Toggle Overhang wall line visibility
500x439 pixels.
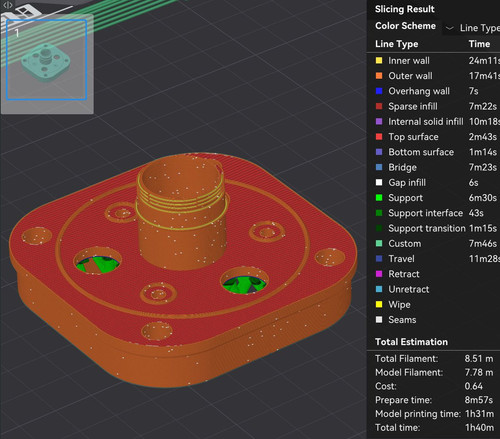pyautogui.click(x=419, y=91)
